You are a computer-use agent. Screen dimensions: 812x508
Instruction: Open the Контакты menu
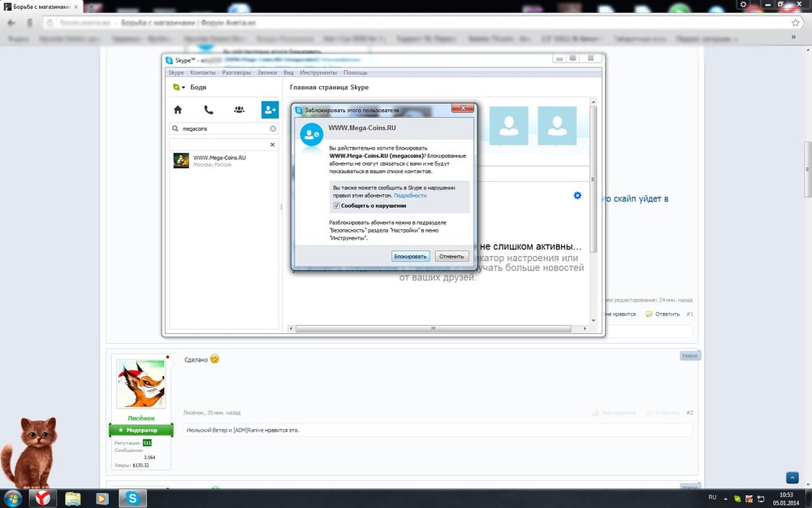click(x=203, y=72)
